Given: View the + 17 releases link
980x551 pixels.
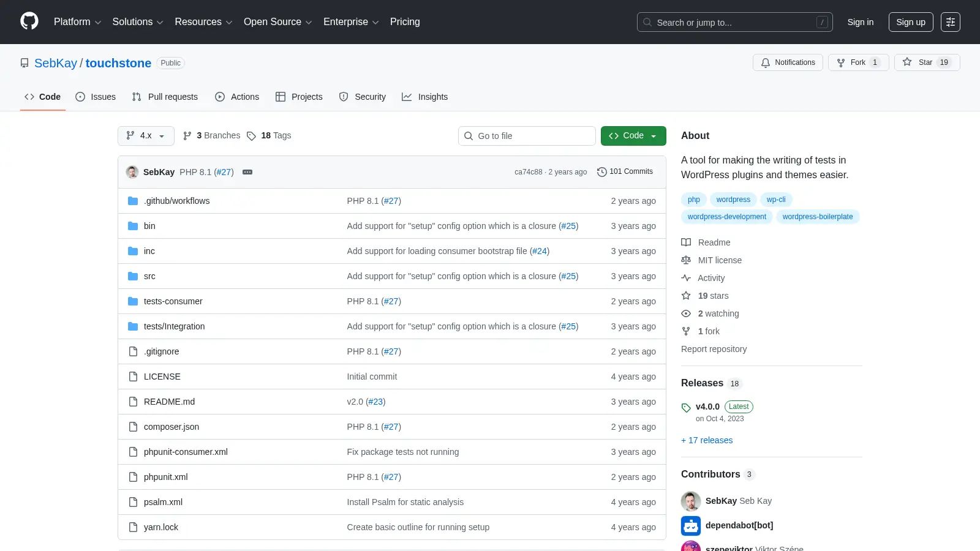Looking at the screenshot, I should (707, 440).
